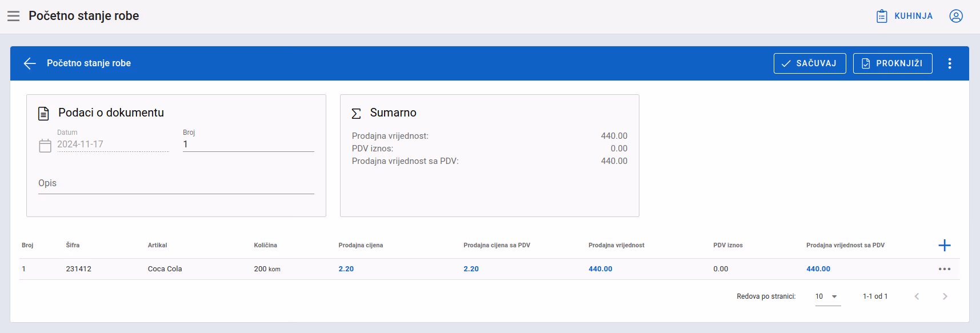Edit Prodajna cijena sa PDV value
980x333 pixels.
click(x=471, y=269)
